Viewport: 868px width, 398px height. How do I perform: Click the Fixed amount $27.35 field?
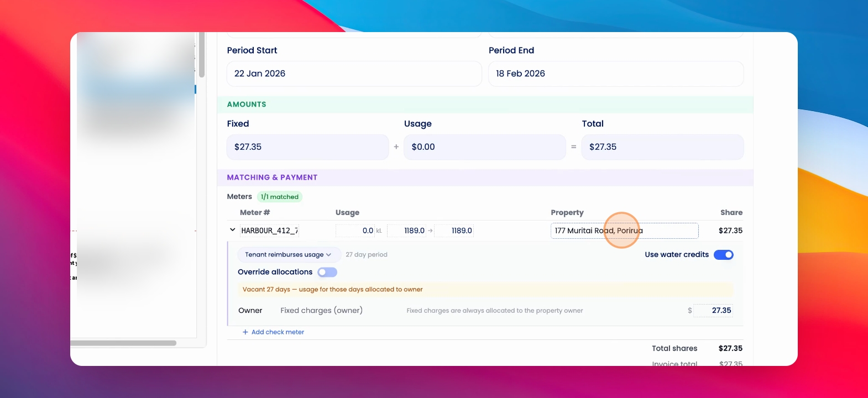[x=308, y=147]
